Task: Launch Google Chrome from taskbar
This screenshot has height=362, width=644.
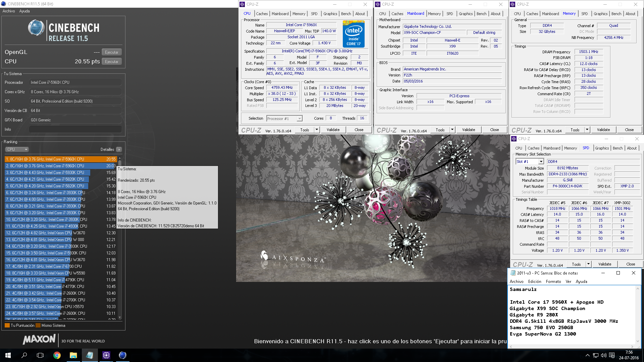Action: (x=57, y=355)
